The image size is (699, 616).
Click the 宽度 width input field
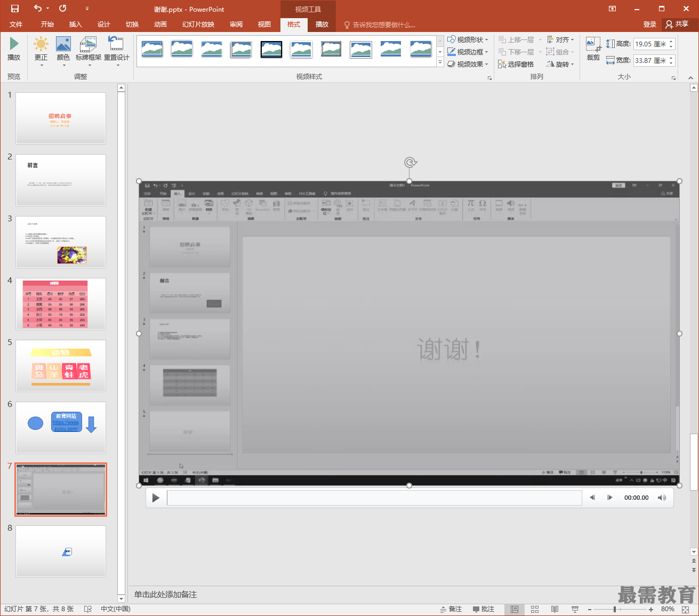(x=651, y=60)
